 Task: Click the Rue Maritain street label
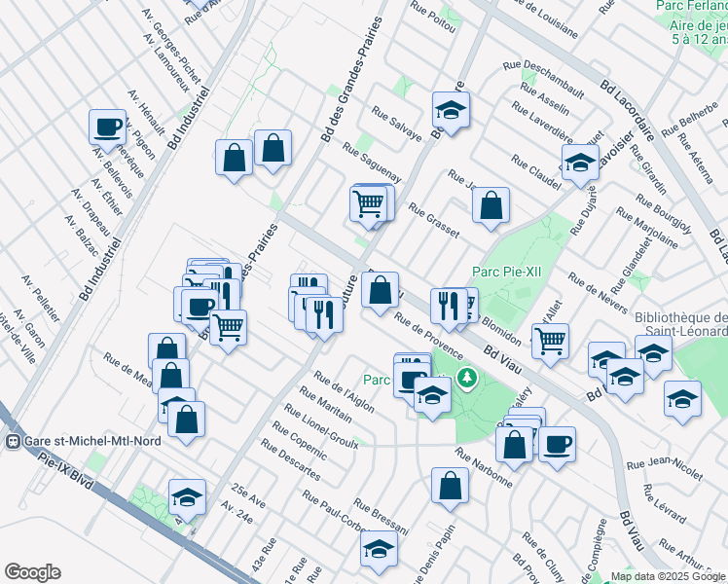(x=325, y=404)
